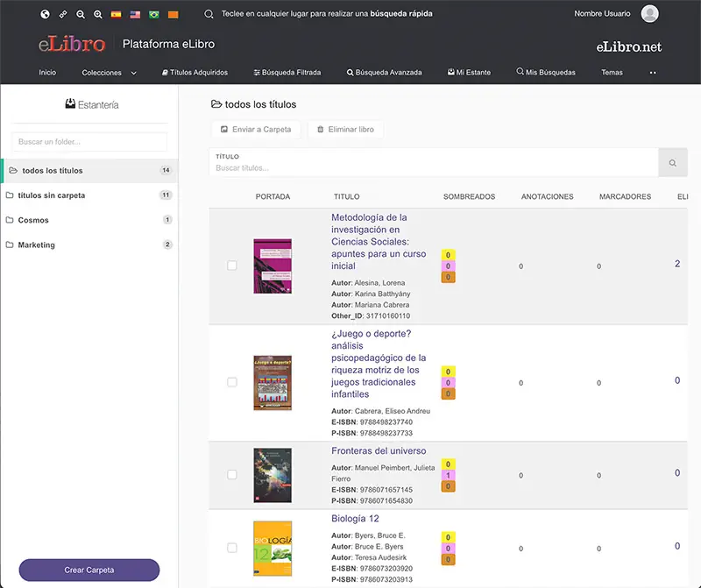This screenshot has width=701, height=588.
Task: Tick the checkbox beside ¿Juego o deporte?
Action: click(232, 382)
